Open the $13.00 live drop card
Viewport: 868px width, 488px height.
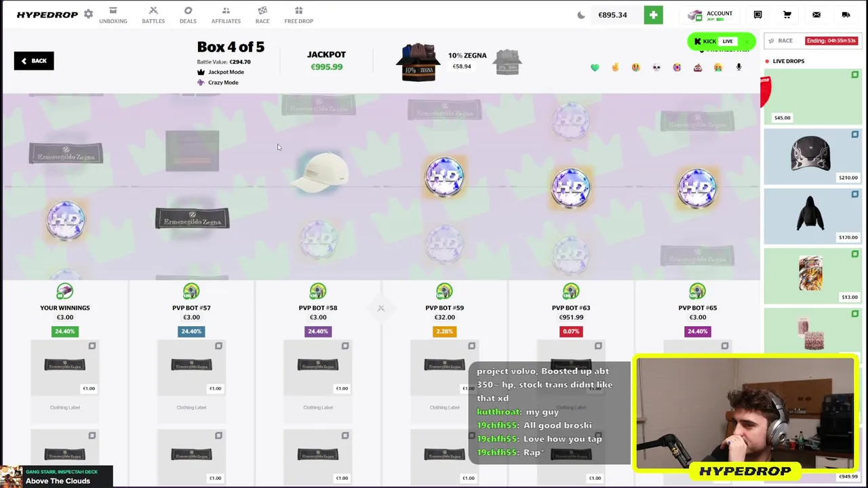tap(813, 276)
